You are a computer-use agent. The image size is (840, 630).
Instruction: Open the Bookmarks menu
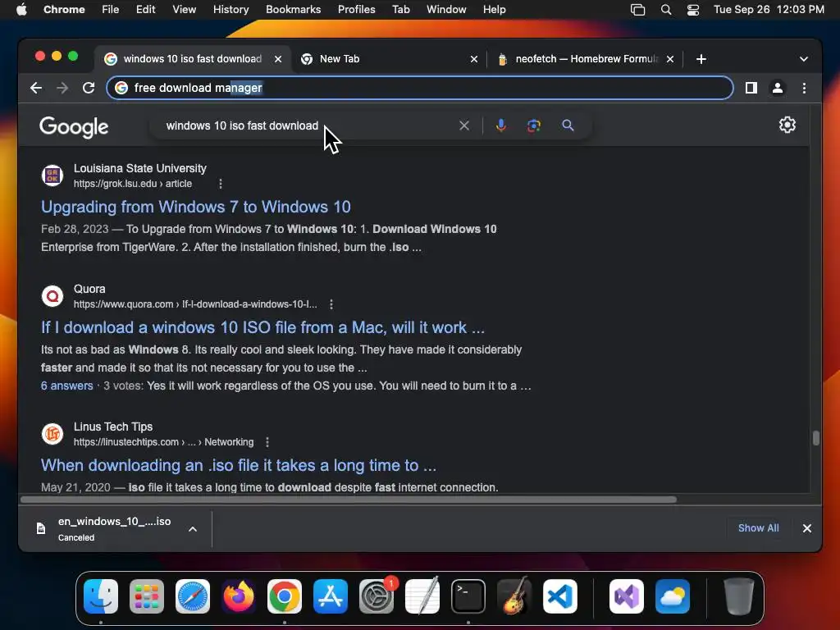[x=293, y=10]
